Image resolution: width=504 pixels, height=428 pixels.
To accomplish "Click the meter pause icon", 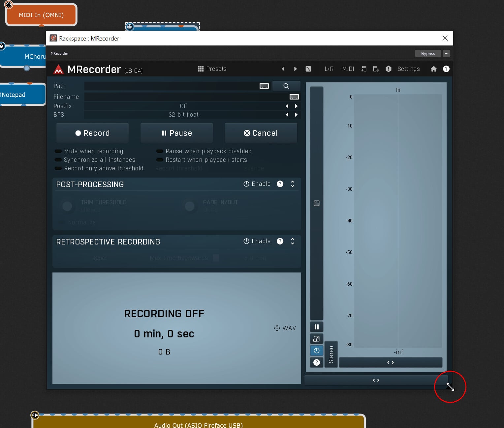I will point(316,327).
